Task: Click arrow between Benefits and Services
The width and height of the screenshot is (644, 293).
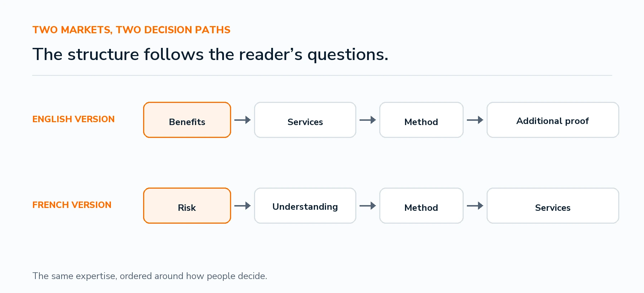Action: pos(243,120)
